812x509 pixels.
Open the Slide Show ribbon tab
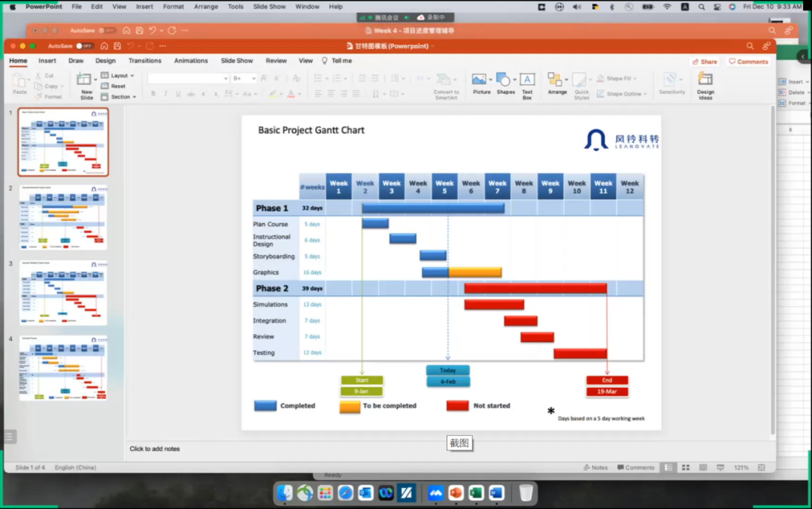[x=237, y=61]
